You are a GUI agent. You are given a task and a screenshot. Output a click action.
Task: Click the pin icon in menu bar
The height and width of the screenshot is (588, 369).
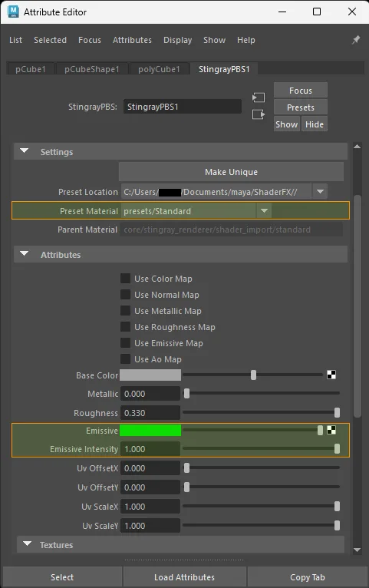click(355, 40)
